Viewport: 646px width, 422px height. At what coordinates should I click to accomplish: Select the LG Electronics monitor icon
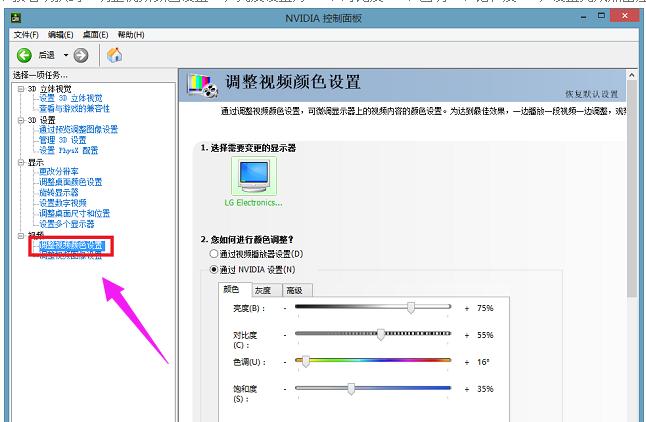pyautogui.click(x=254, y=175)
